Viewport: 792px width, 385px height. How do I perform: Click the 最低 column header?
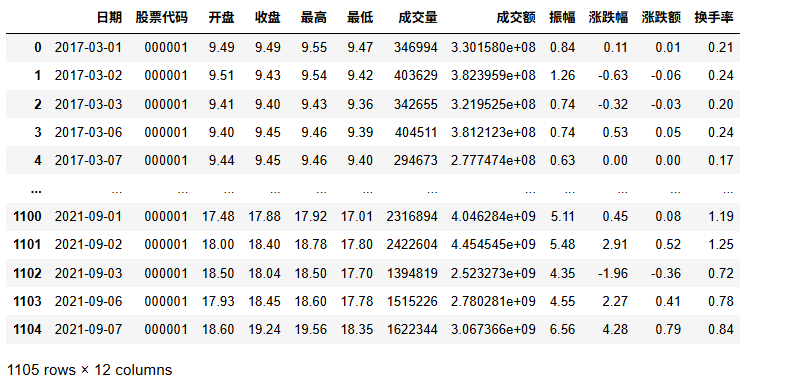click(x=360, y=18)
